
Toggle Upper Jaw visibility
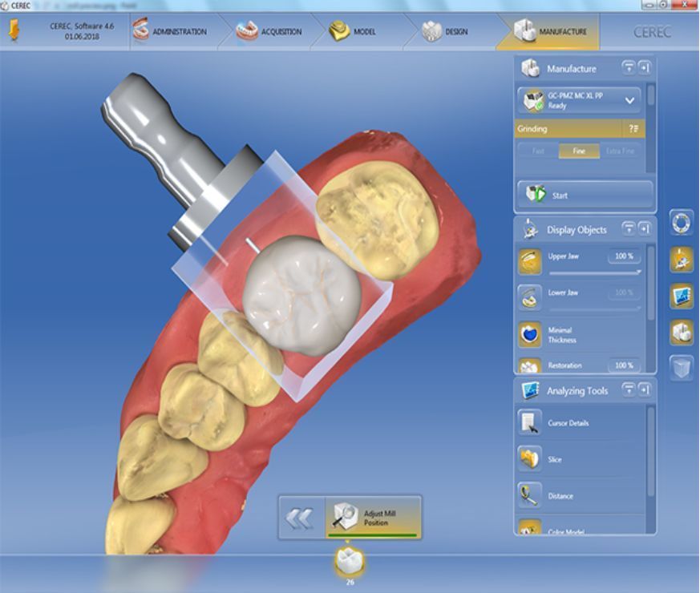[x=530, y=261]
